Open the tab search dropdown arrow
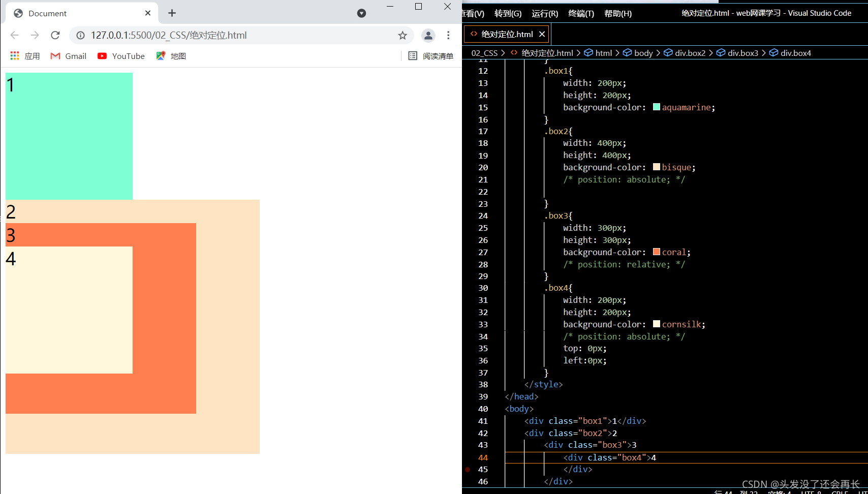Image resolution: width=868 pixels, height=494 pixels. click(x=361, y=13)
